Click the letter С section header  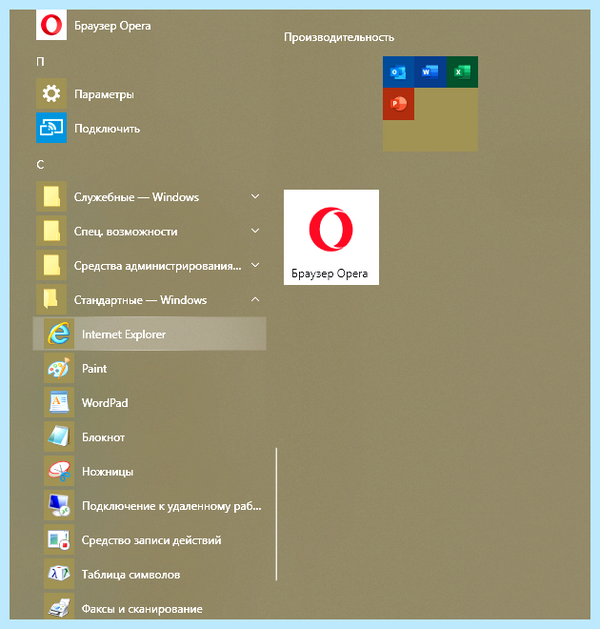[40, 164]
